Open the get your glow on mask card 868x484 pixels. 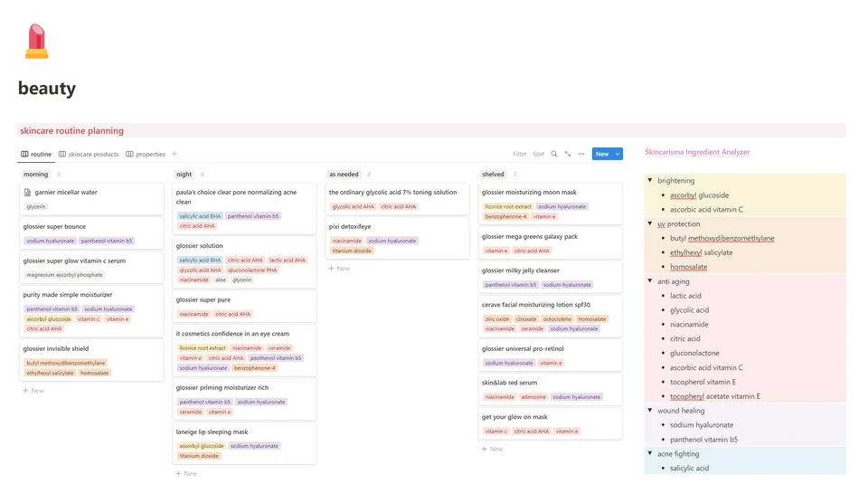click(551, 423)
